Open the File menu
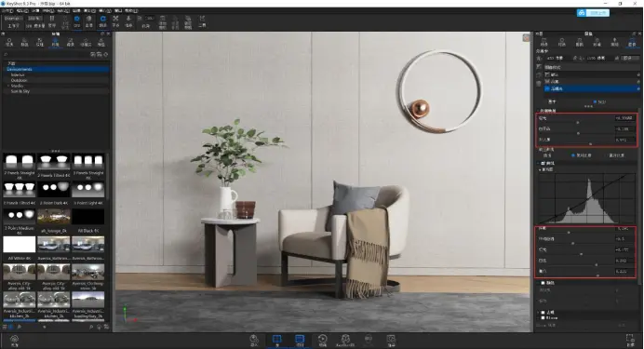644x349 pixels. (7, 10)
